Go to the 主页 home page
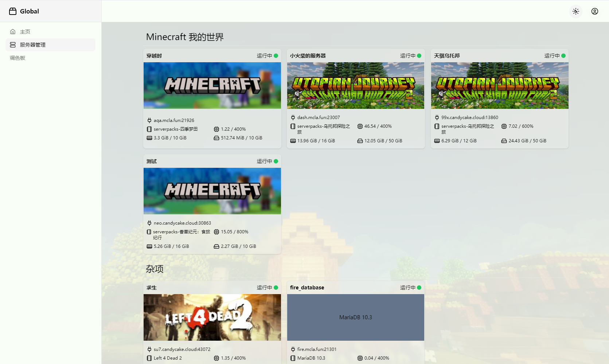The image size is (609, 364). (51, 32)
